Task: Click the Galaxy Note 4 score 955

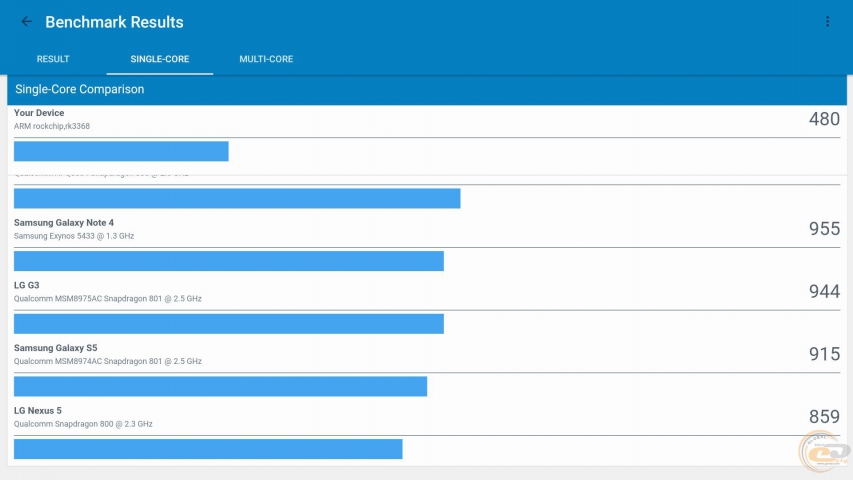Action: (824, 229)
